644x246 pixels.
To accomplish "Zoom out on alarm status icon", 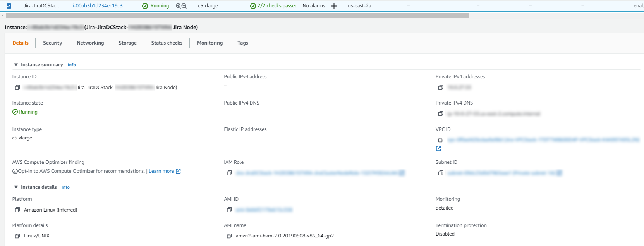I will 184,6.
